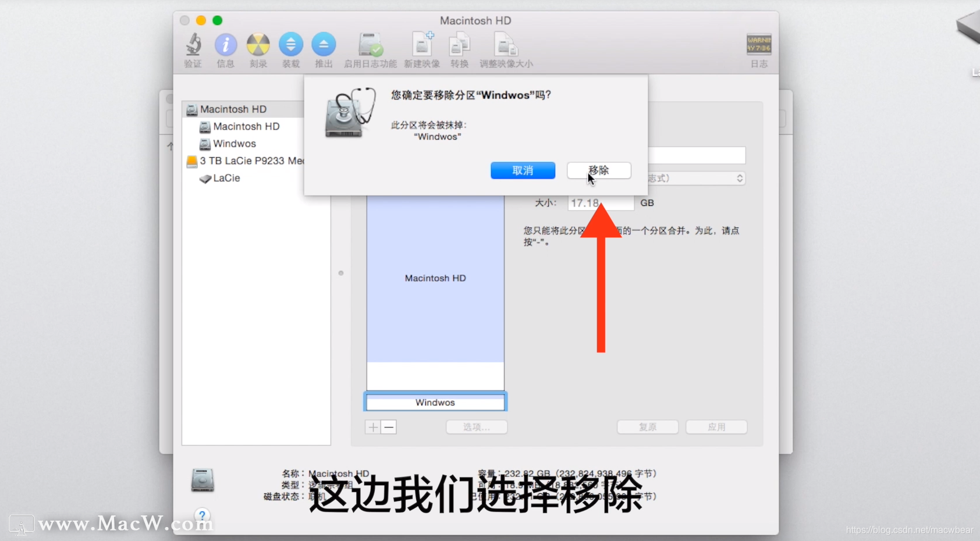This screenshot has height=541, width=980.
Task: Click the green zoom window button
Action: click(217, 20)
